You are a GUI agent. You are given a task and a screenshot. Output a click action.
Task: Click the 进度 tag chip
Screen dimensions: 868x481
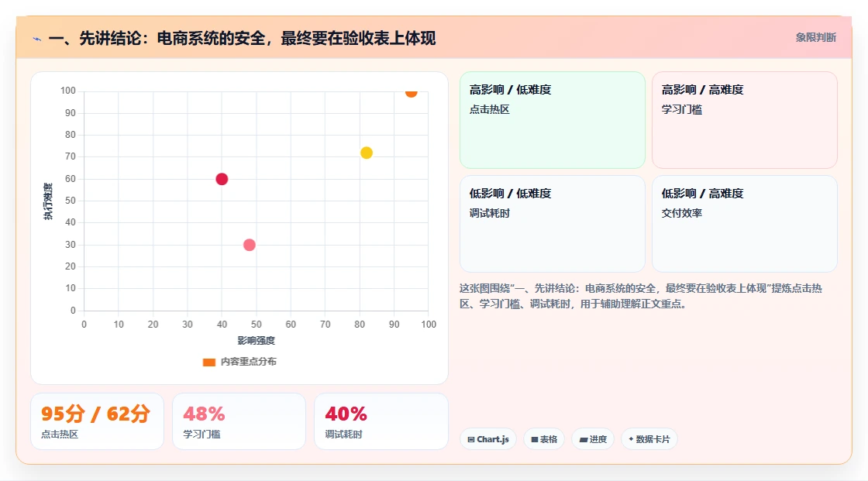[593, 439]
